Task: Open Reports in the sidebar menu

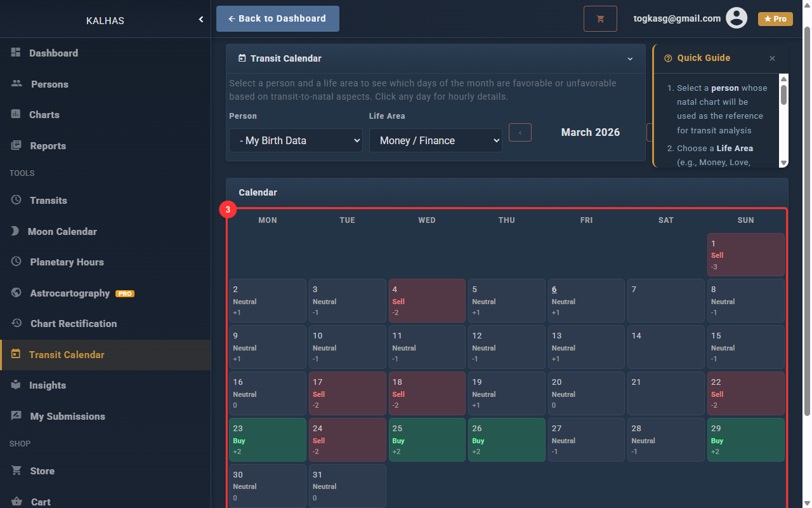Action: (x=48, y=145)
